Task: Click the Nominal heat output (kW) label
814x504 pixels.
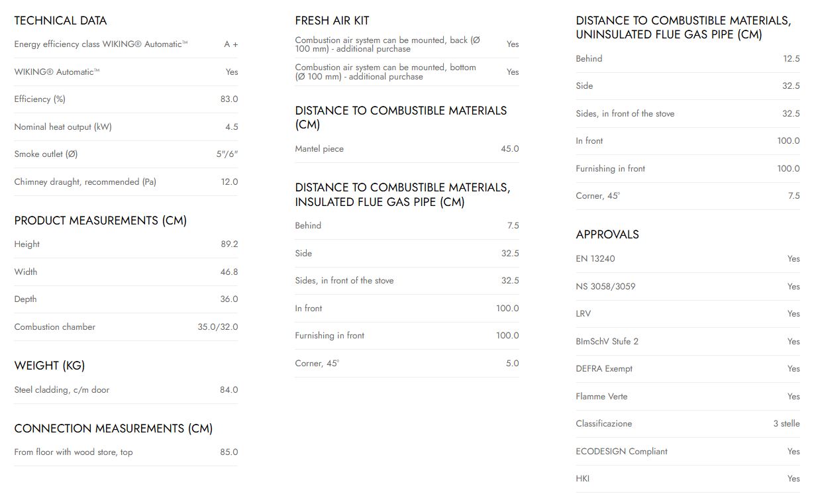Action: click(x=63, y=127)
